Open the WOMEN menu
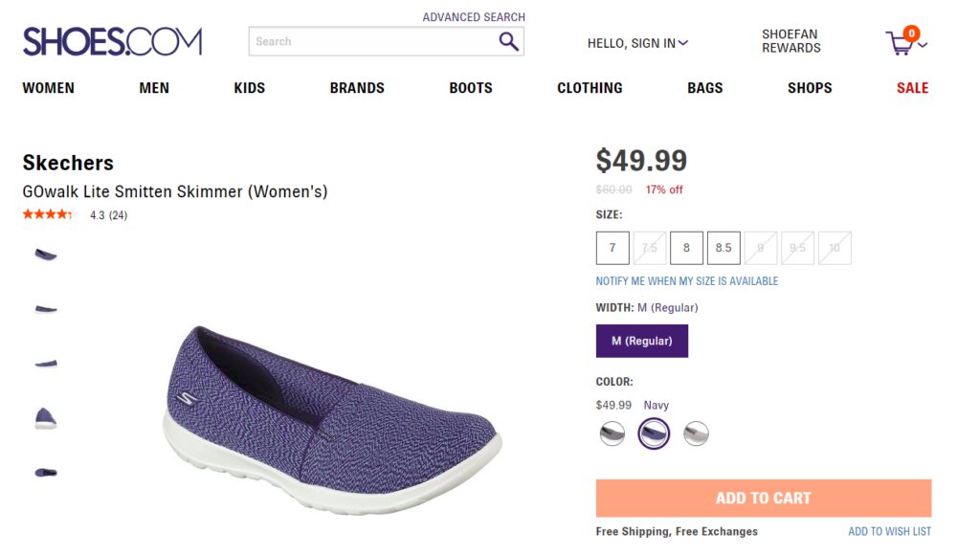The height and width of the screenshot is (555, 980). [x=48, y=88]
